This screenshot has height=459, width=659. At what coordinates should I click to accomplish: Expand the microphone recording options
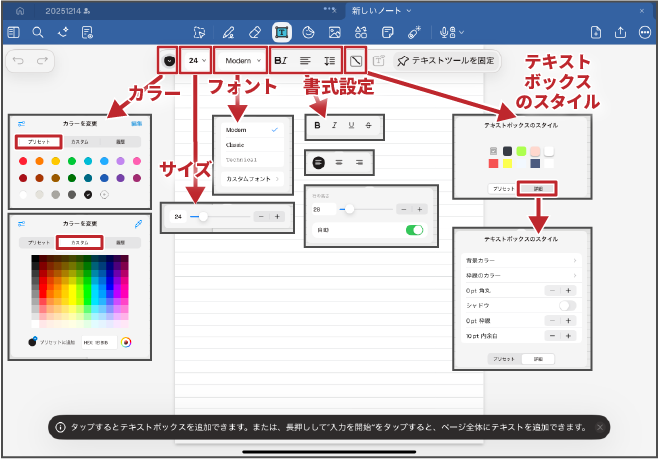452,32
